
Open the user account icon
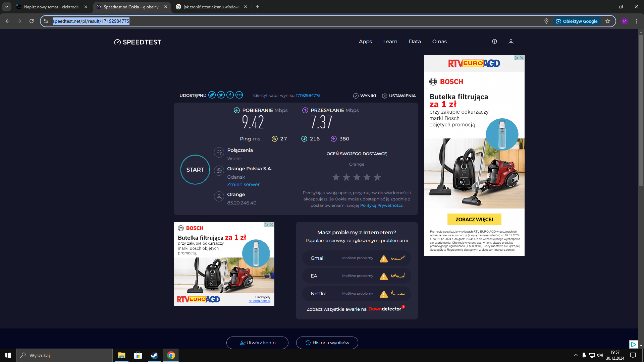[511, 42]
